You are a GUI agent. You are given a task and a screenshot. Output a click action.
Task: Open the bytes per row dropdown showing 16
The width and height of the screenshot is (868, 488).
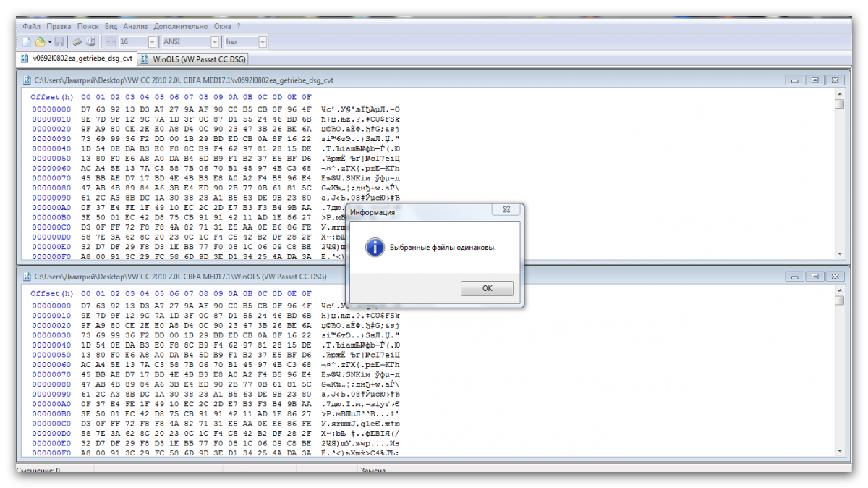click(x=152, y=42)
